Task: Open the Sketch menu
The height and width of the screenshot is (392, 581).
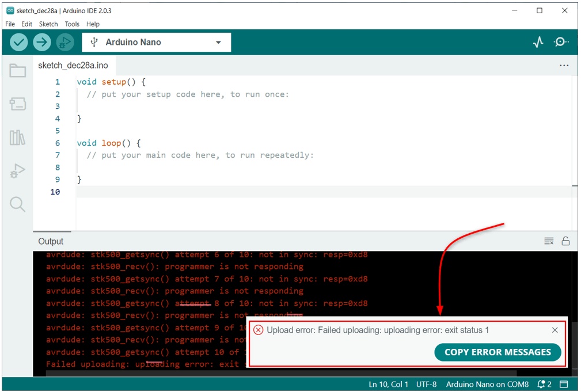Action: tap(48, 24)
